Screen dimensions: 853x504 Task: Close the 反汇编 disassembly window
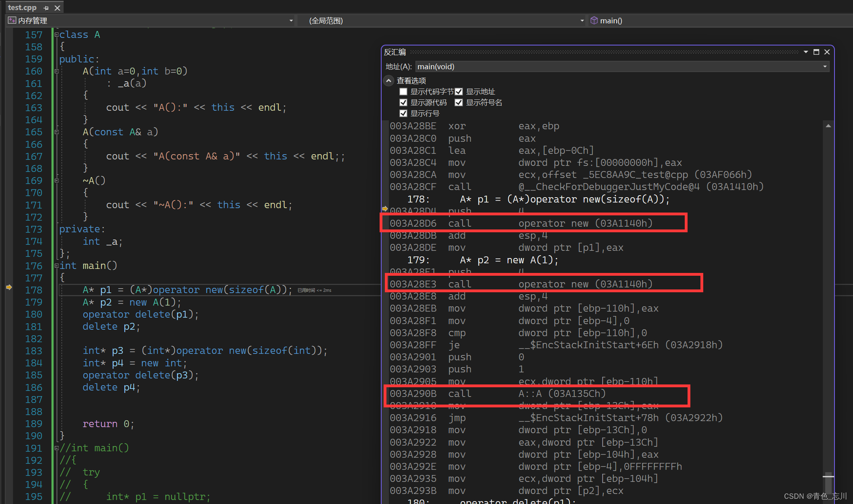coord(827,52)
